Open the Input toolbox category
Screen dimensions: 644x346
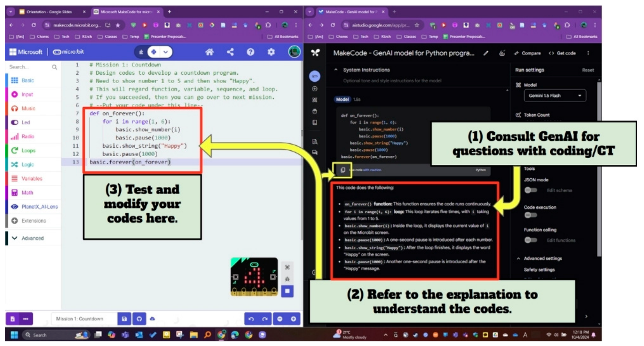tap(33, 94)
